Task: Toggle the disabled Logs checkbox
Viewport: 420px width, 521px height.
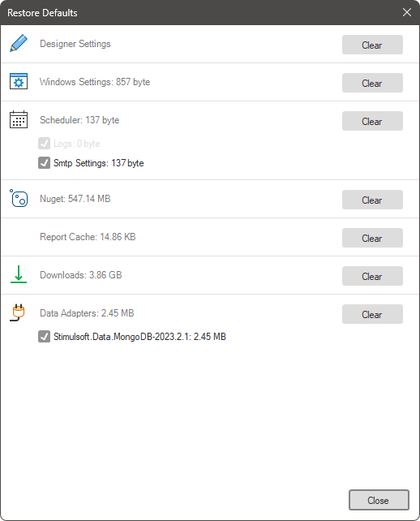Action: [x=44, y=144]
